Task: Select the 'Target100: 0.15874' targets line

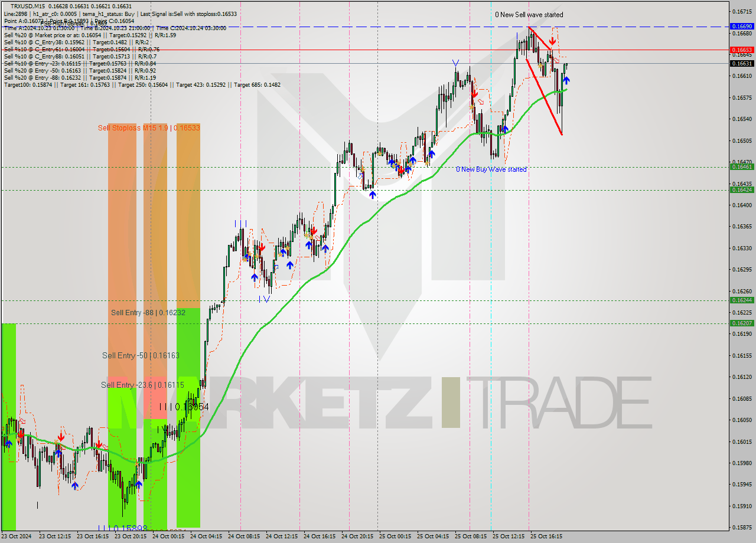Action: (x=142, y=84)
